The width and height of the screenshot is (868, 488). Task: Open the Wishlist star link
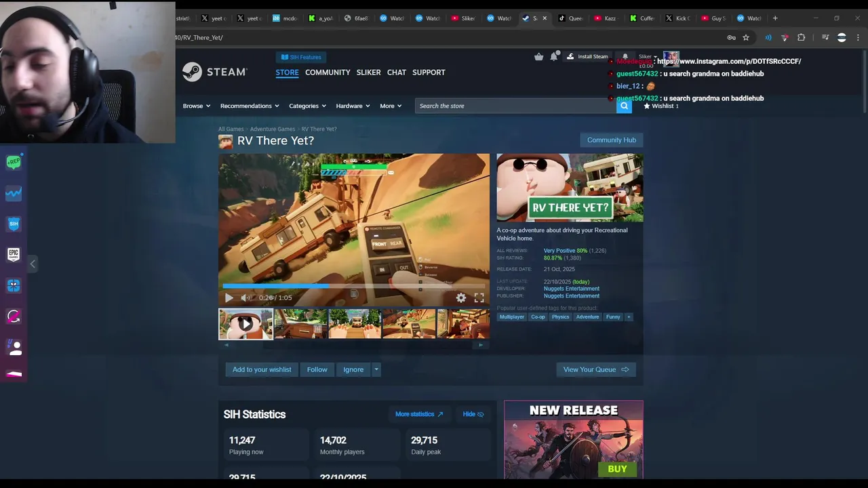pos(661,106)
